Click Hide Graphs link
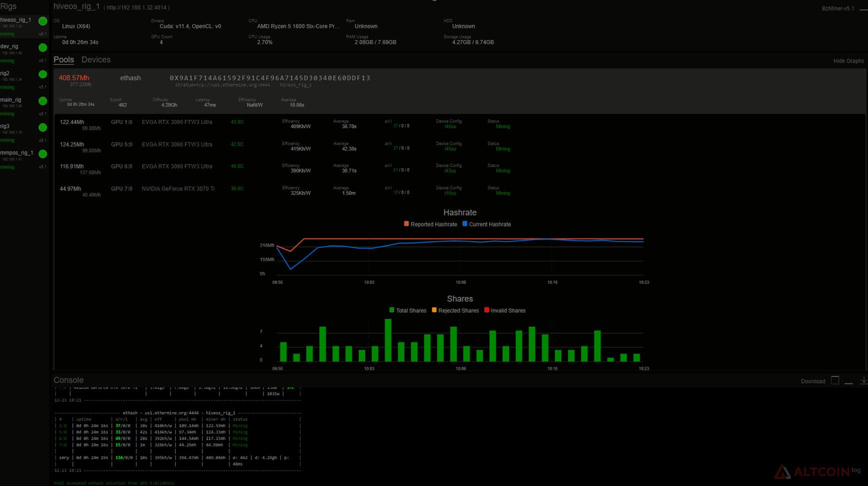Image resolution: width=868 pixels, height=486 pixels. coord(849,61)
